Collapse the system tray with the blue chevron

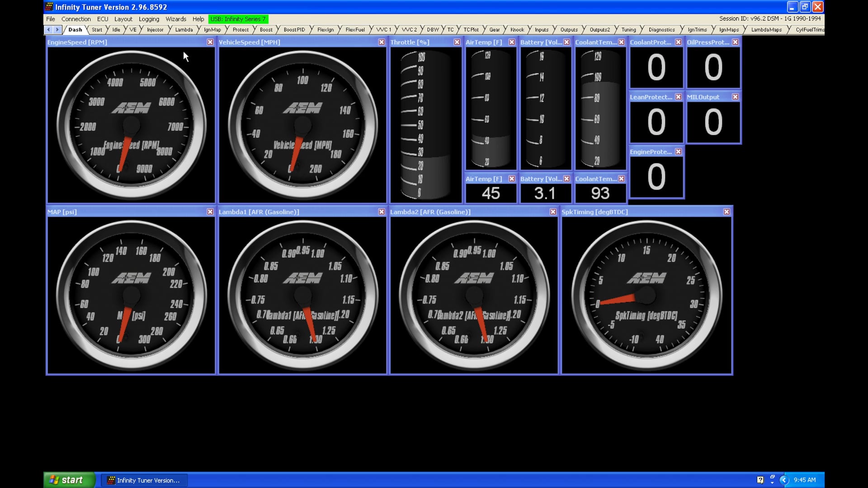tap(784, 479)
